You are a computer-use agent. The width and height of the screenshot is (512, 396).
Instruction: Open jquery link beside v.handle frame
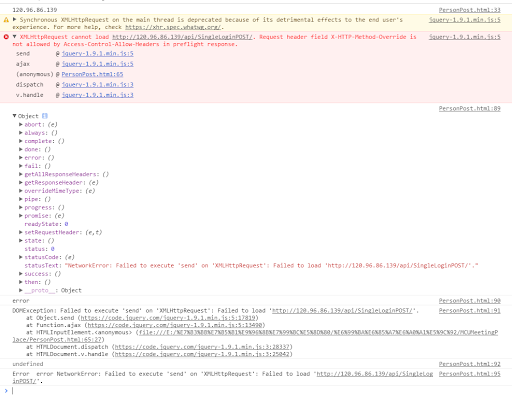97,95
